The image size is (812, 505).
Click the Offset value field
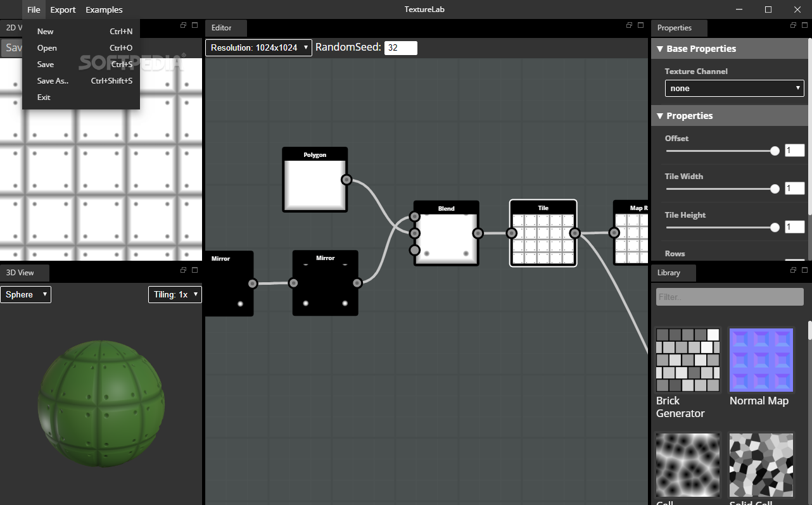click(795, 151)
